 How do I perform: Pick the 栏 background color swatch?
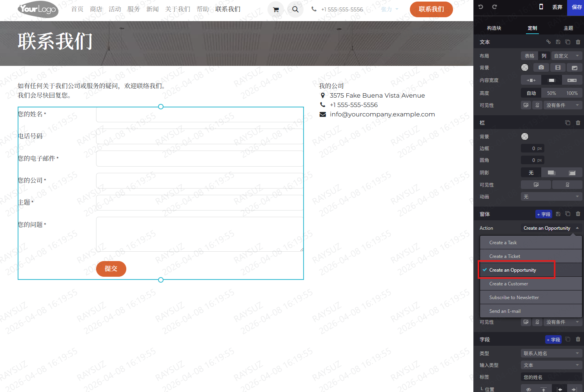pos(525,136)
